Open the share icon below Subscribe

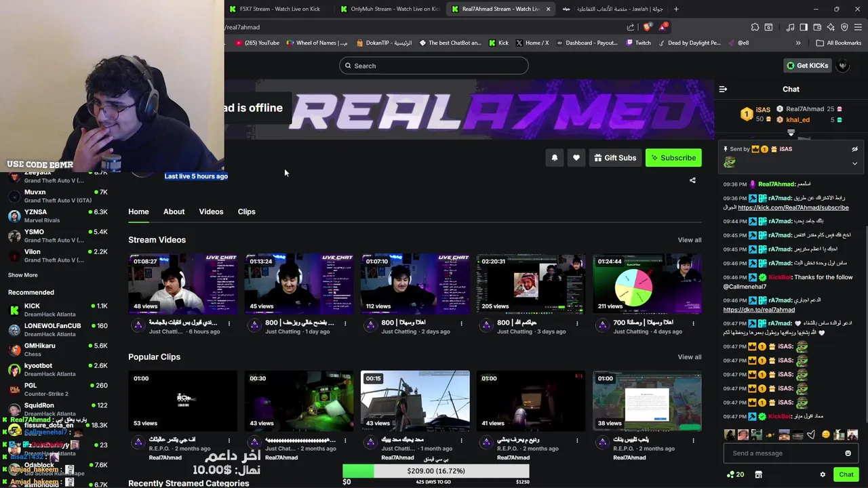[692, 180]
